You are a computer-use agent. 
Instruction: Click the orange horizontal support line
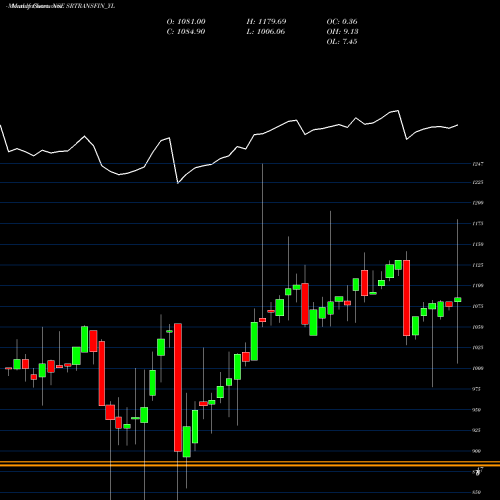(x=250, y=464)
